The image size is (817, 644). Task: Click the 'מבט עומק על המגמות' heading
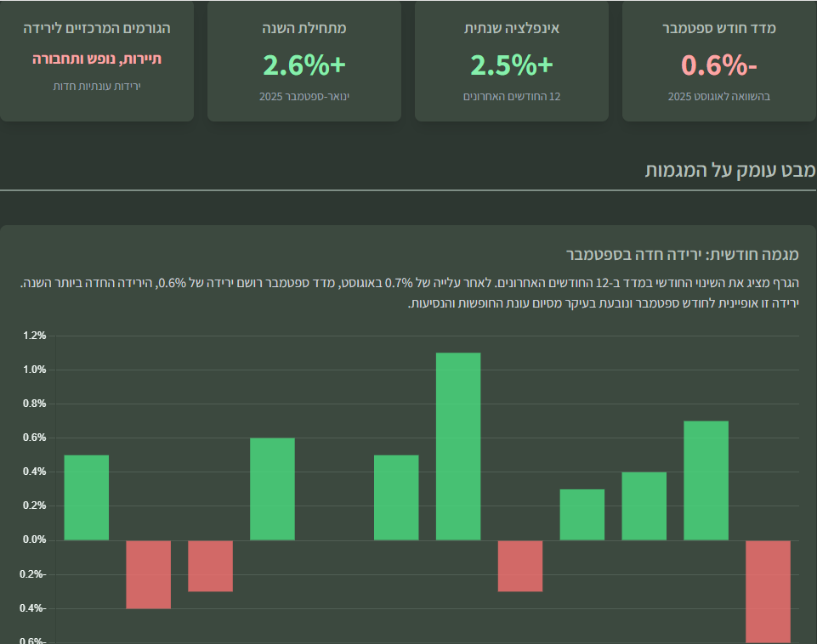(730, 170)
